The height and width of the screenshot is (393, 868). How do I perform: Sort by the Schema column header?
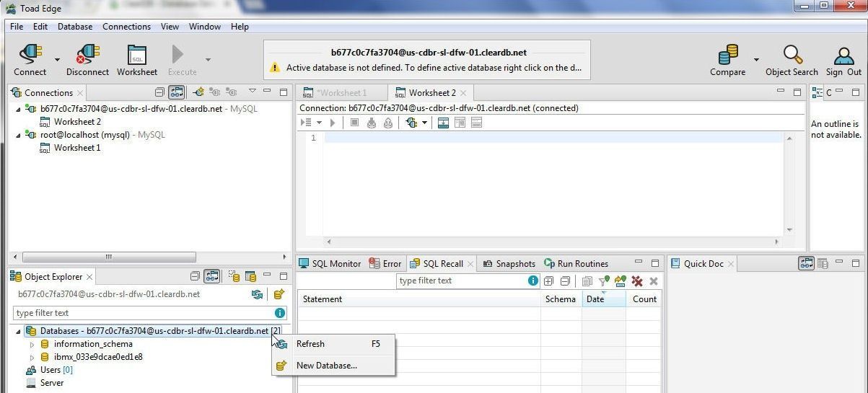(561, 299)
